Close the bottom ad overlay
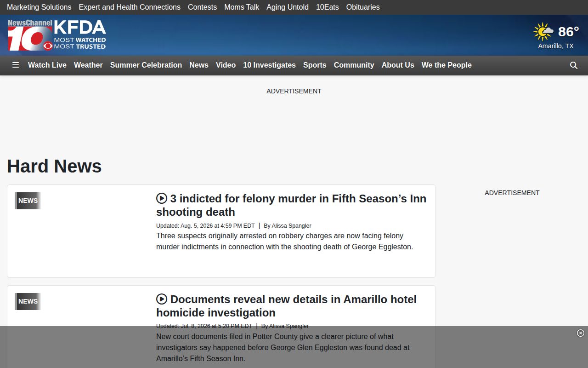 pos(581,333)
